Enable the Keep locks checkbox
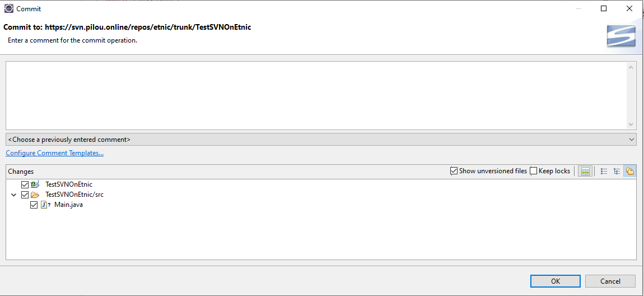 coord(534,171)
